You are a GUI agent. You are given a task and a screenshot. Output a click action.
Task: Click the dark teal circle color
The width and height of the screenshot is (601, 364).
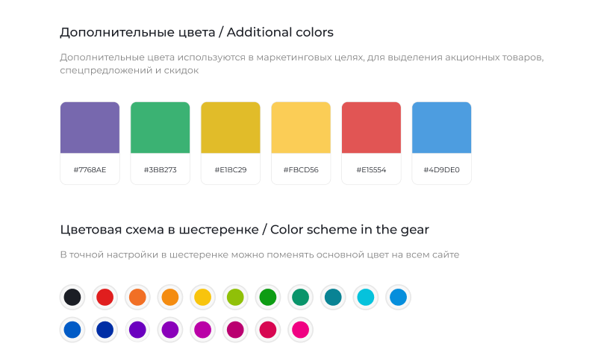(x=333, y=298)
